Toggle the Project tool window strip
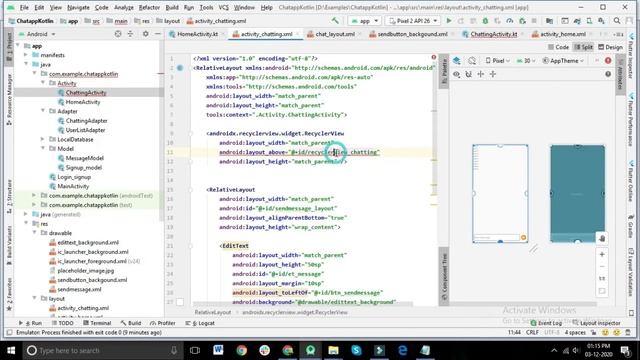The height and width of the screenshot is (360, 640). pyautogui.click(x=9, y=48)
